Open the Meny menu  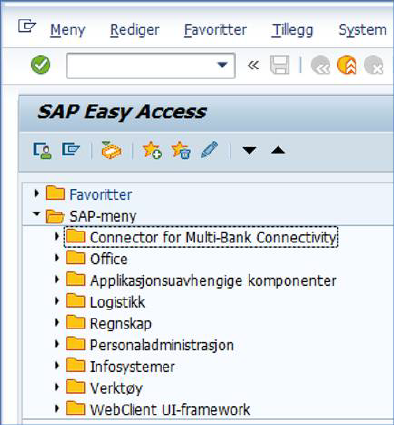(x=68, y=30)
